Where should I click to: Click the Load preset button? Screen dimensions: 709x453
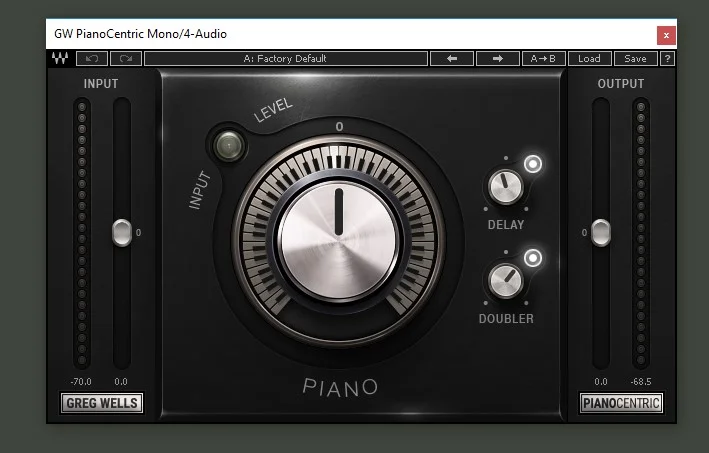click(590, 58)
